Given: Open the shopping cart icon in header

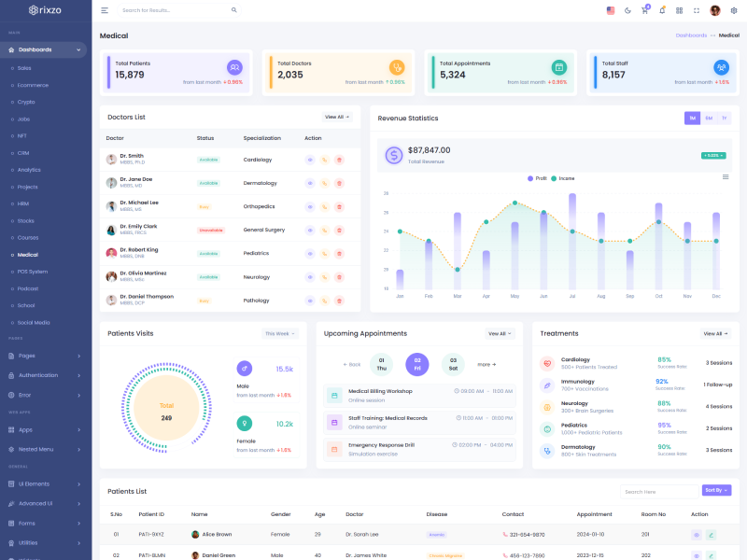Looking at the screenshot, I should pos(644,10).
